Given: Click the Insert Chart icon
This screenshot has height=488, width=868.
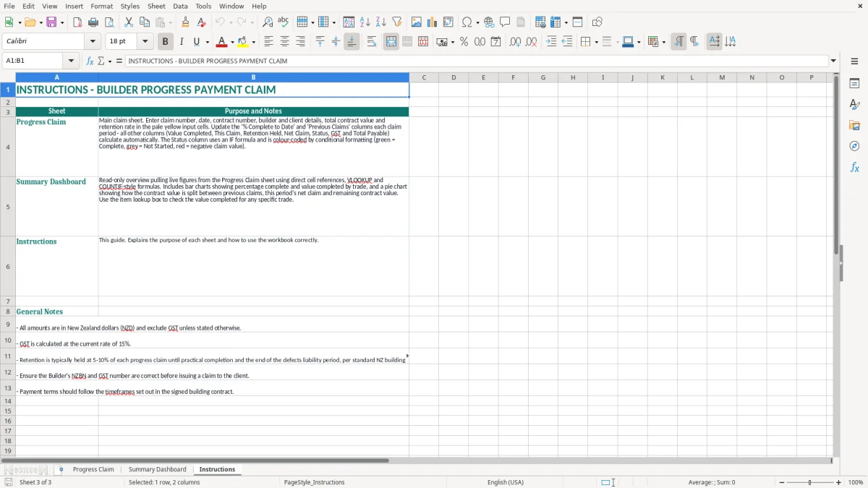Looking at the screenshot, I should 433,22.
